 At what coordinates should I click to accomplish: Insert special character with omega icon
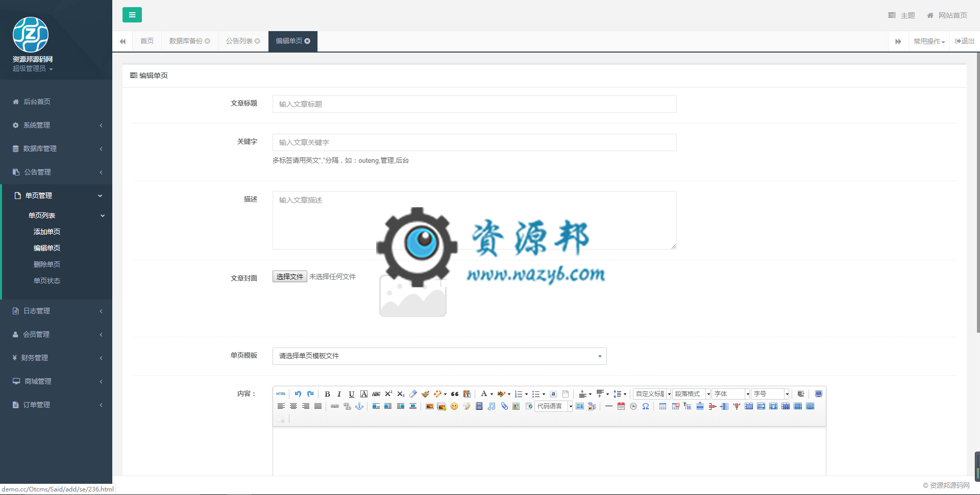tap(646, 406)
